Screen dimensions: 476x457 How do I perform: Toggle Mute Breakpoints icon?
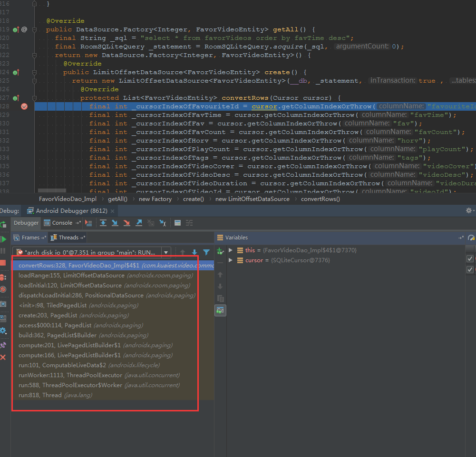click(3, 289)
